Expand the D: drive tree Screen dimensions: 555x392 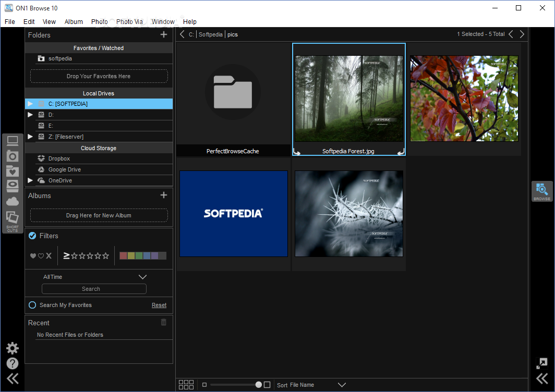coord(30,115)
